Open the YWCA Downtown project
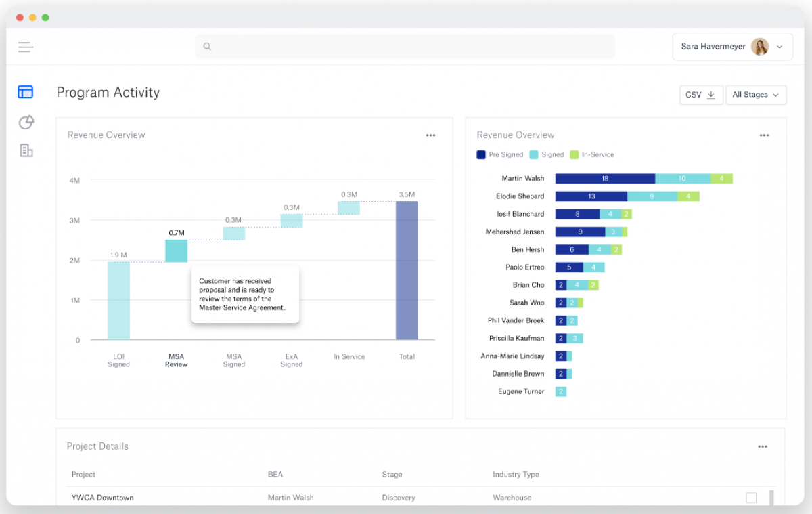 (x=103, y=498)
